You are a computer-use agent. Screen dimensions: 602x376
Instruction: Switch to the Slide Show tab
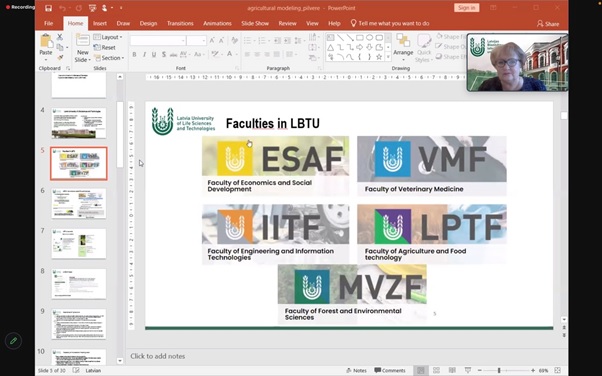[x=255, y=23]
